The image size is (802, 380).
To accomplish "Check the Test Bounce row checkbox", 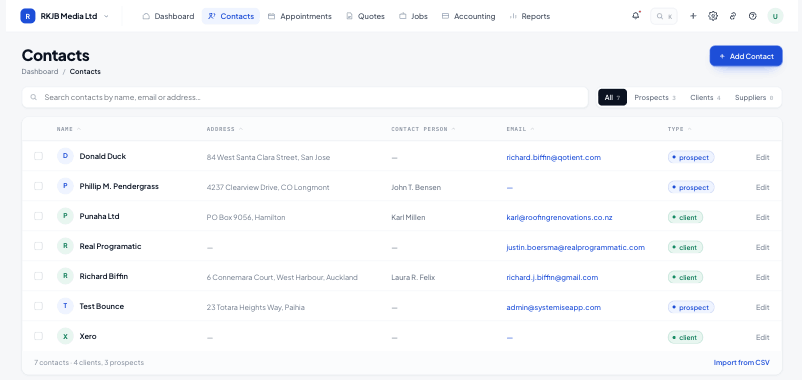I will [x=38, y=306].
